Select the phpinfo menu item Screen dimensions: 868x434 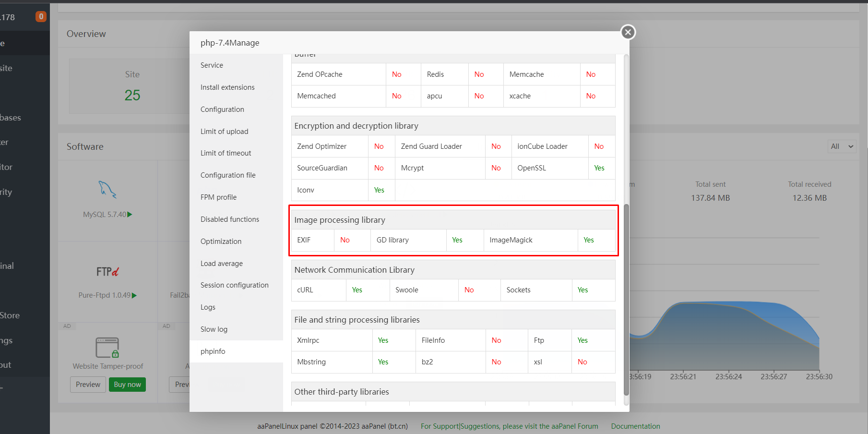(236, 351)
